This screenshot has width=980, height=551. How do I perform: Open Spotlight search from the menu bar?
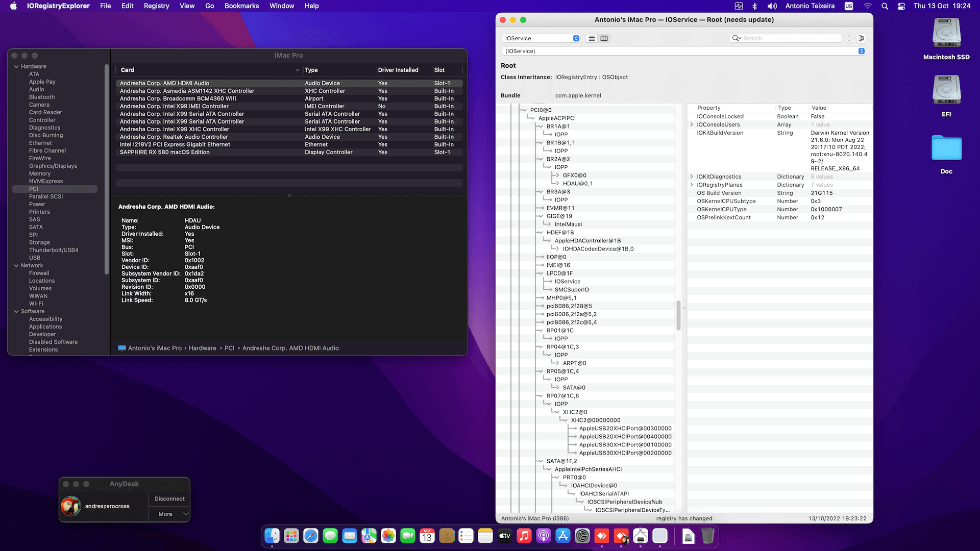click(x=885, y=6)
